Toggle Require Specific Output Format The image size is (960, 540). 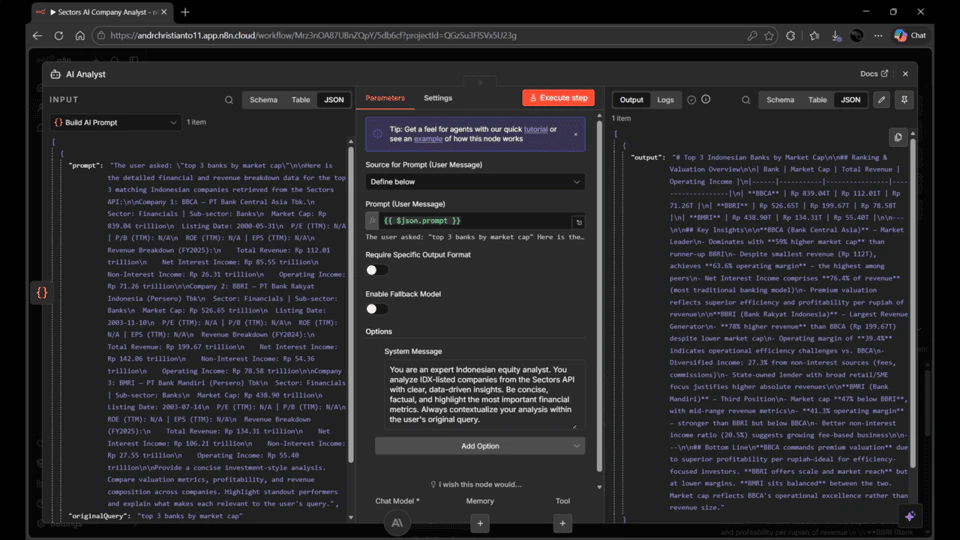pos(377,270)
